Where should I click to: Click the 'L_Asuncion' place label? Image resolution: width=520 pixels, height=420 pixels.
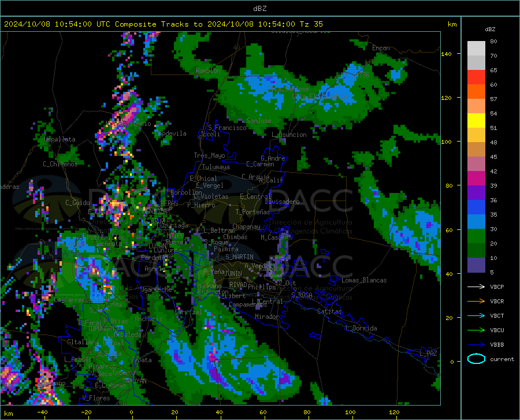pos(289,135)
